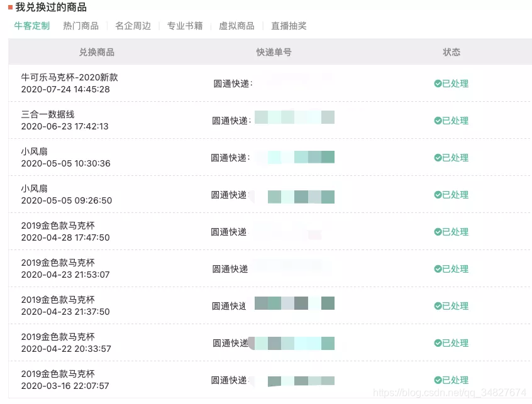Screen dimensions: 532x404
Task: Click the timestamp 2020-07-24 14:45:28
Action: [65, 89]
